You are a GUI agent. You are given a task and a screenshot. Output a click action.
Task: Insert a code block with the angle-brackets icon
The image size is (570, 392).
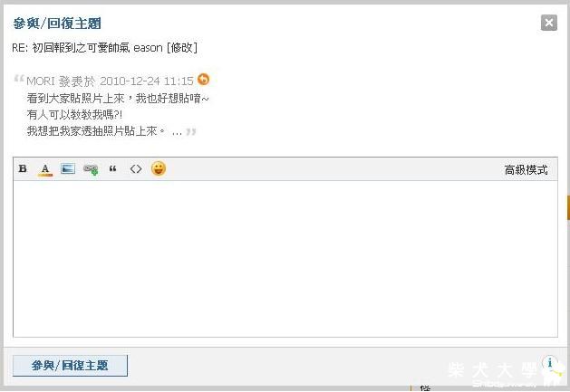136,169
